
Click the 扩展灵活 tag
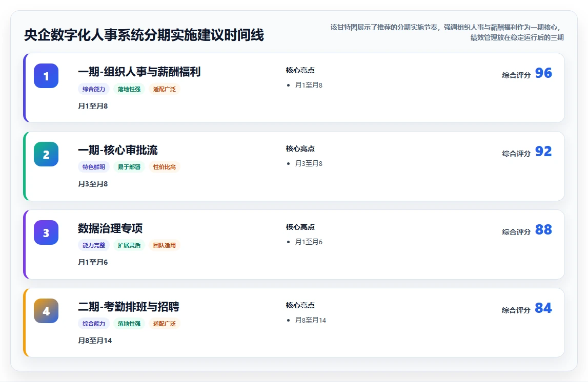coord(129,245)
